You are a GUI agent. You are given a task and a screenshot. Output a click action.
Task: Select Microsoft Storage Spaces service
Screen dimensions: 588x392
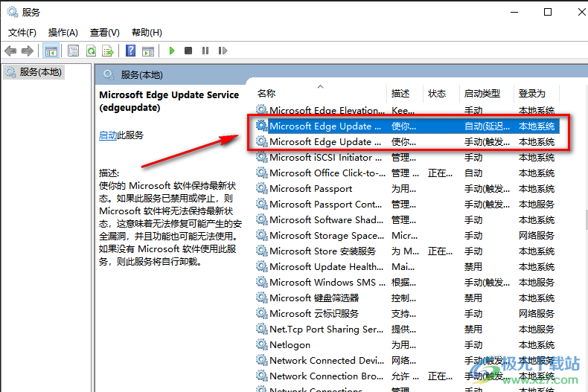pyautogui.click(x=407, y=236)
